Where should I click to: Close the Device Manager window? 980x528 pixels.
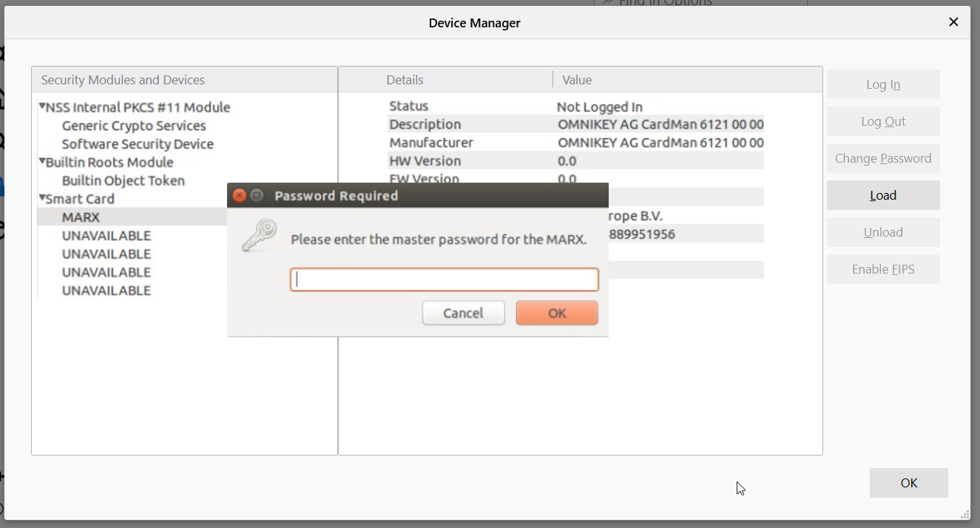coord(953,22)
